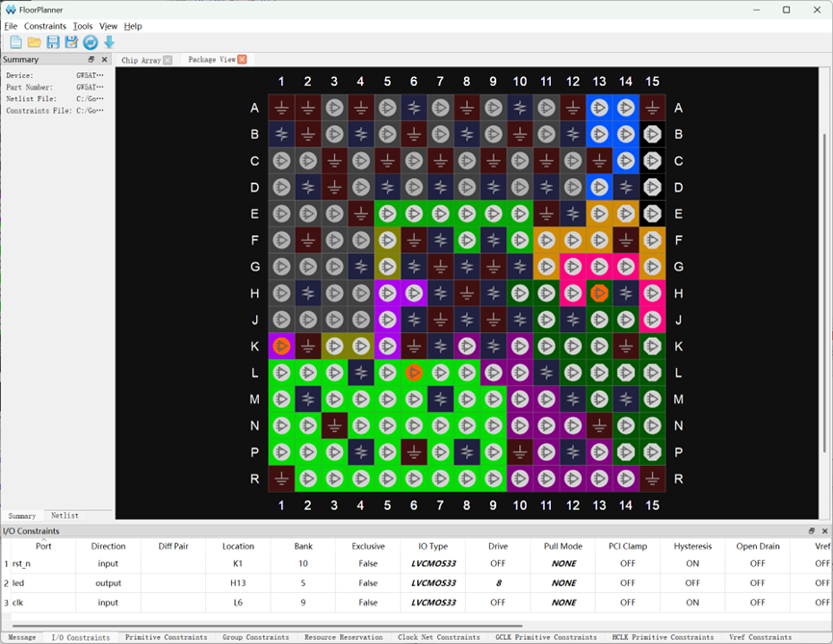833x644 pixels.
Task: Float the I/O Constraints panel
Action: click(x=812, y=531)
